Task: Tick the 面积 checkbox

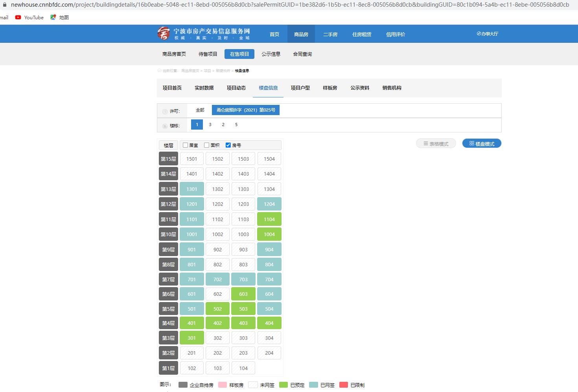Action: tap(207, 145)
